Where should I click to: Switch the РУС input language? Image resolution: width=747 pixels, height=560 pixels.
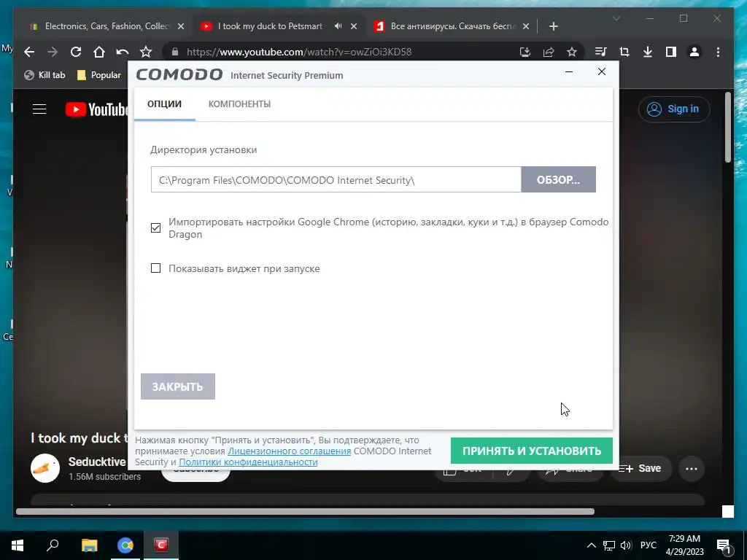(649, 545)
